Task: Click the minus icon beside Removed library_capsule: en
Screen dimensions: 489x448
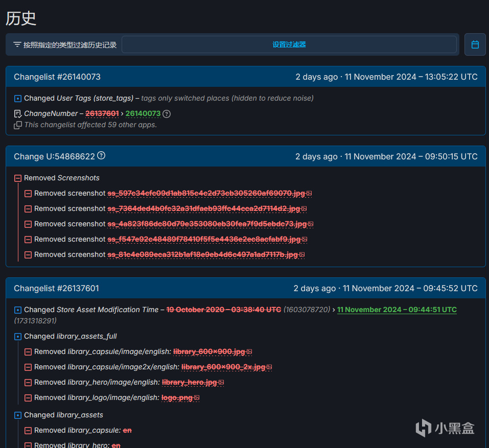Action: 28,431
